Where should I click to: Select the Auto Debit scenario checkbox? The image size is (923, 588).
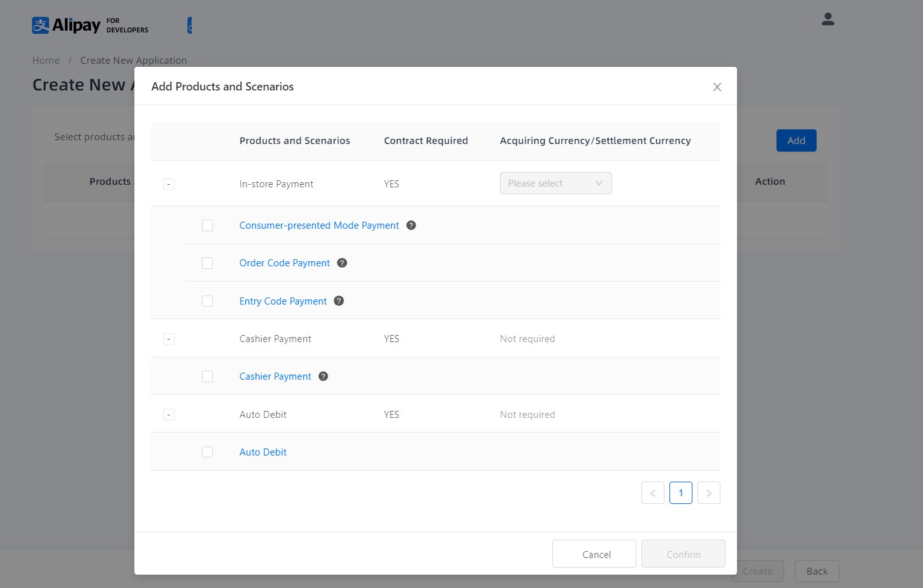pos(207,452)
